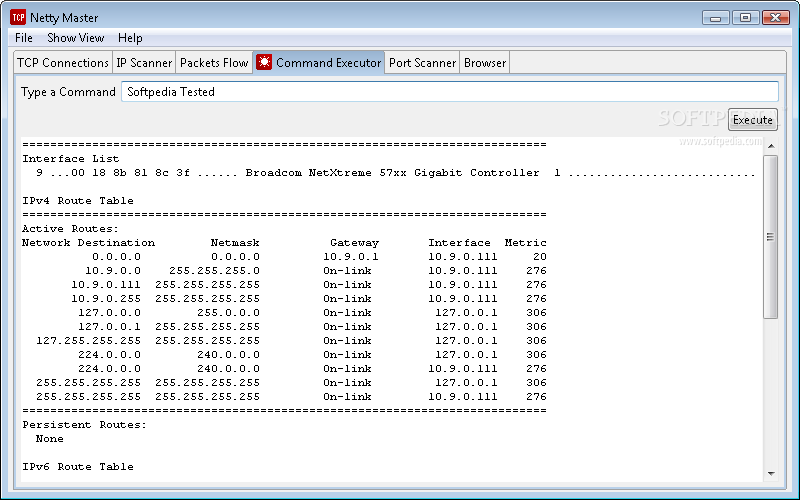Click the 'Active Routes:' text
This screenshot has width=800, height=500.
coord(70,229)
